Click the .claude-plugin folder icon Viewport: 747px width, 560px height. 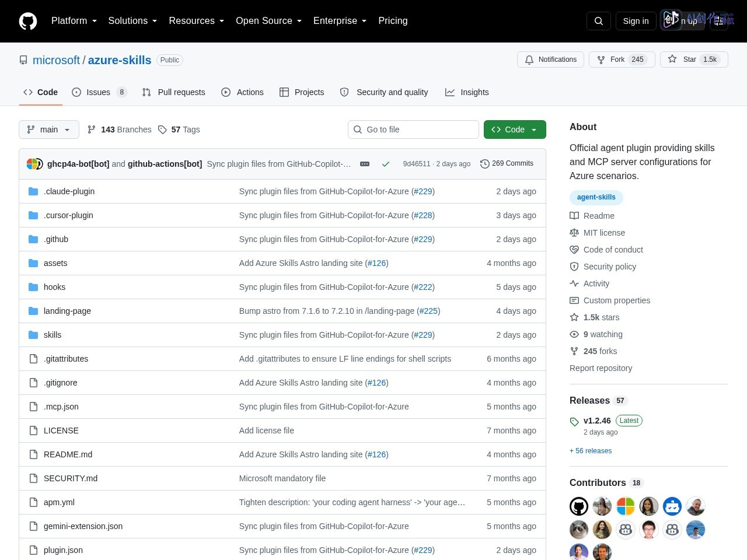pyautogui.click(x=33, y=191)
